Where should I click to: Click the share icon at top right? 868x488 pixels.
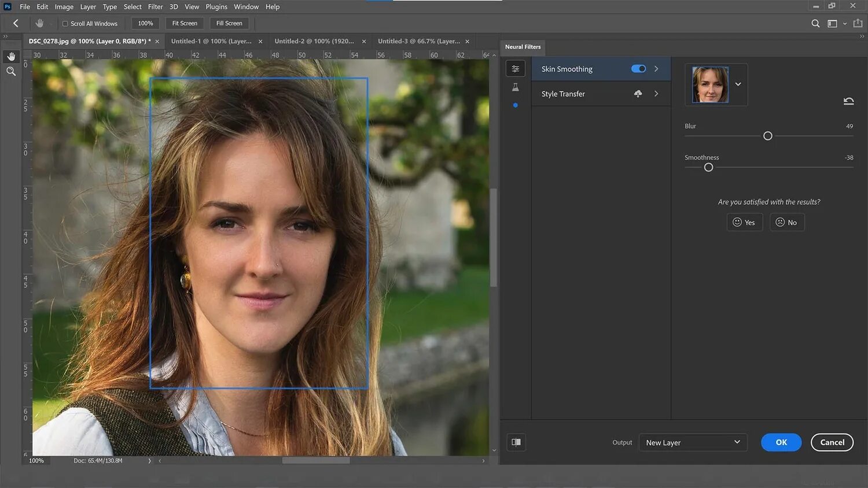coord(858,24)
